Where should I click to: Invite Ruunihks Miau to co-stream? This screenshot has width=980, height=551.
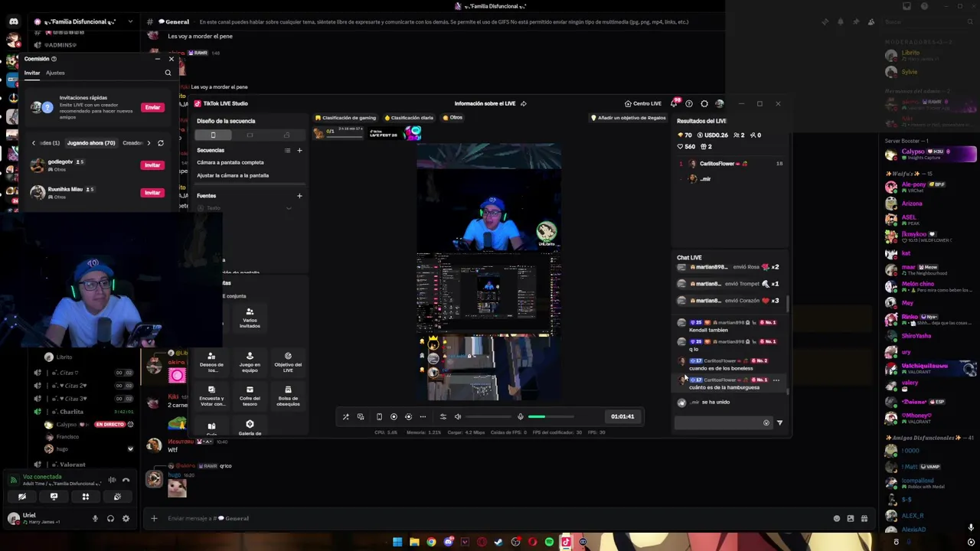pos(152,193)
